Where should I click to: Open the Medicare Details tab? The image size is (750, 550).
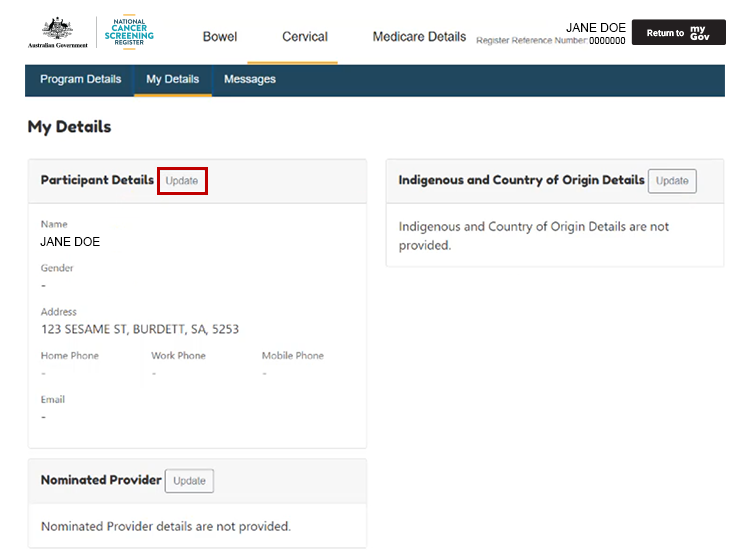[419, 37]
